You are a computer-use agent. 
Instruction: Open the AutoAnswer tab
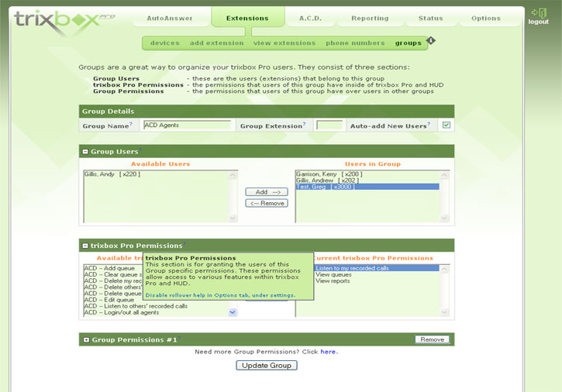[170, 19]
